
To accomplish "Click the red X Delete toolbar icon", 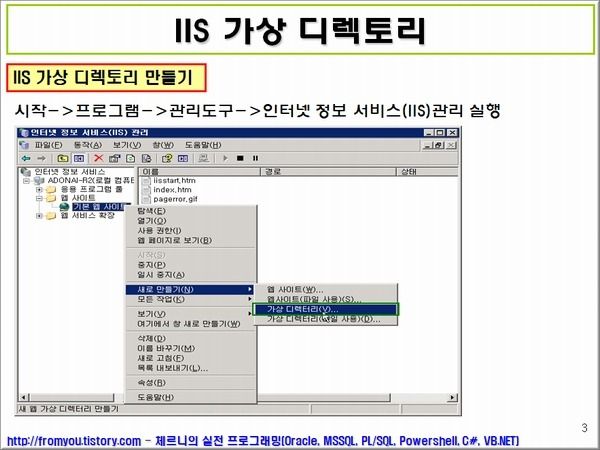I will click(99, 158).
